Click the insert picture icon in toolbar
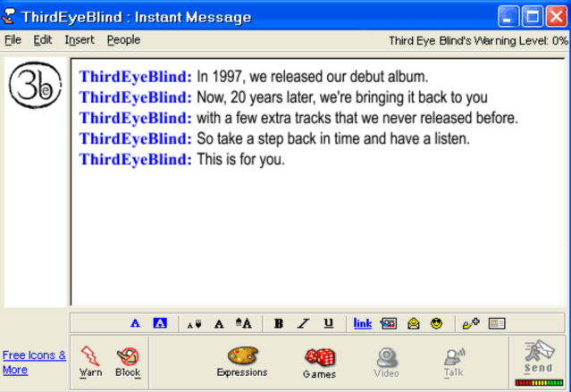Viewport: 571px width, 392px height. 388,323
